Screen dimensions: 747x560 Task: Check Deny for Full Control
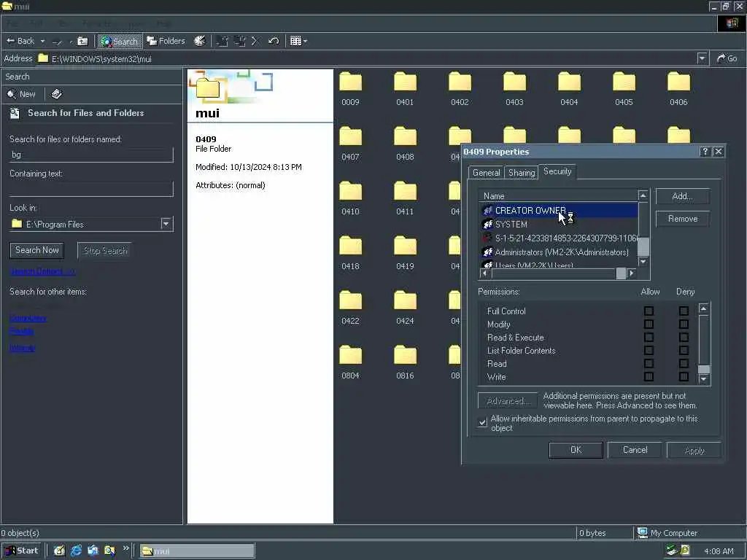[684, 311]
